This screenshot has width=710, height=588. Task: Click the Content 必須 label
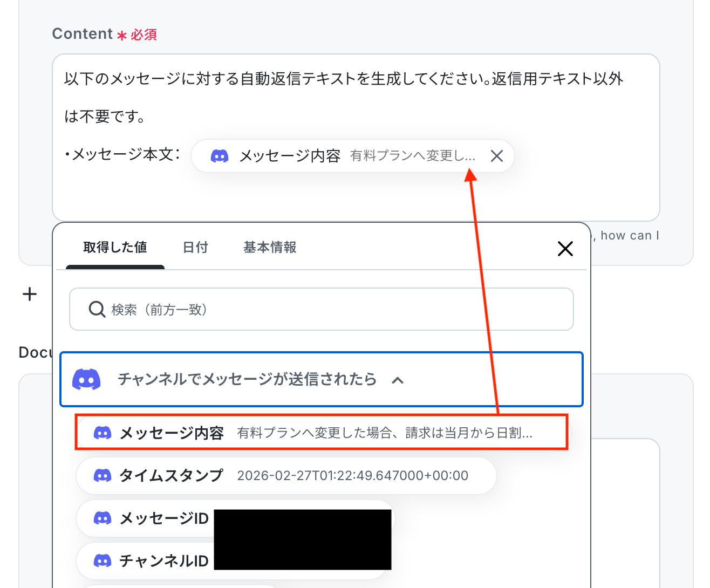pyautogui.click(x=104, y=34)
